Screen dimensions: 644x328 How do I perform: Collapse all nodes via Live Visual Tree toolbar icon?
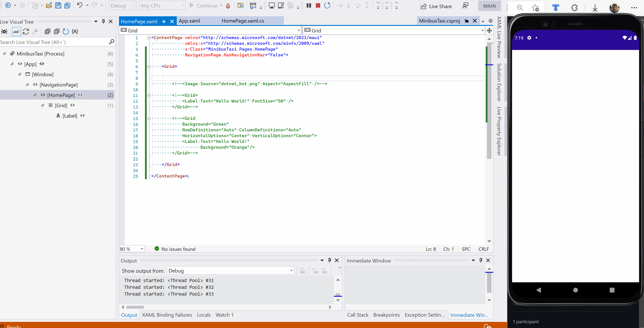(x=57, y=31)
